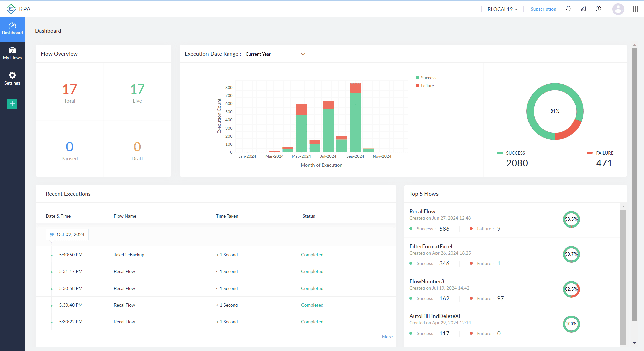Toggle the Failure series in the chart legend
The width and height of the screenshot is (644, 351).
[425, 86]
